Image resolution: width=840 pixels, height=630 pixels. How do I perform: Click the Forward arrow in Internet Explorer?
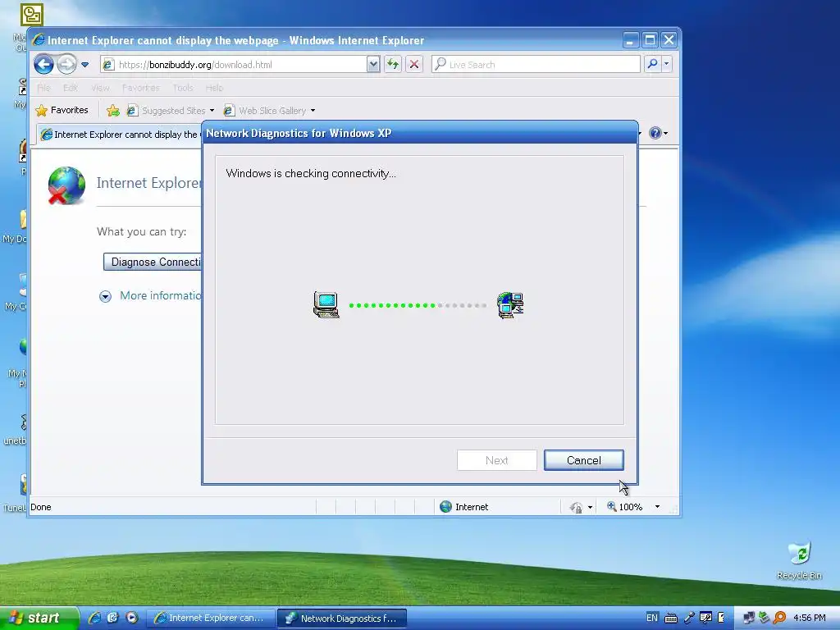(x=67, y=64)
